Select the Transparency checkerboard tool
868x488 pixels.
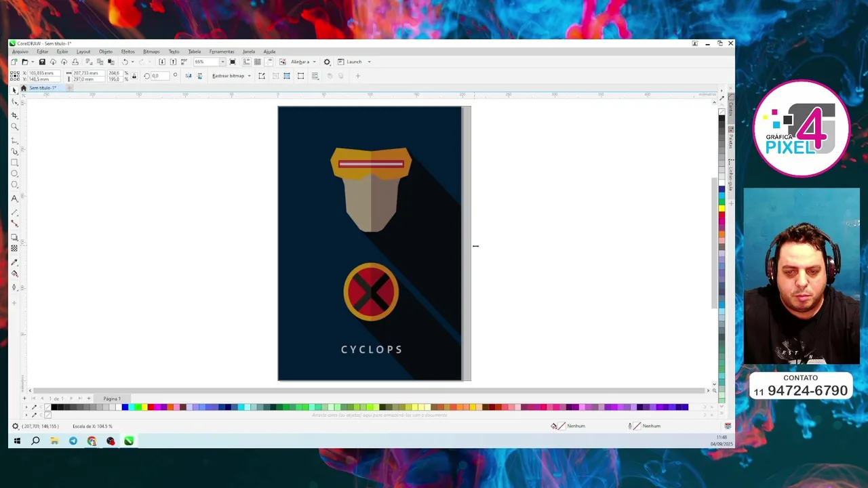coord(14,248)
